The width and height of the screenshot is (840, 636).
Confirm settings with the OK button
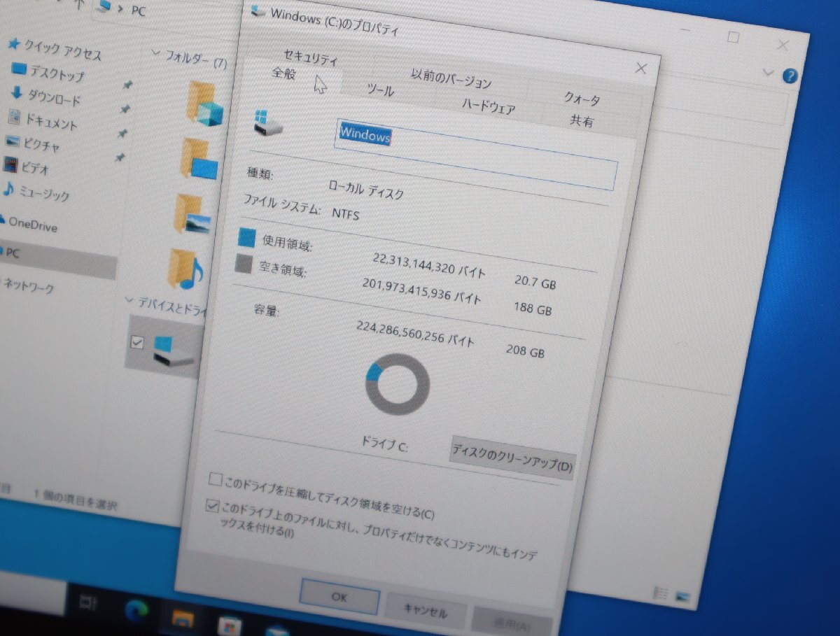click(x=339, y=598)
